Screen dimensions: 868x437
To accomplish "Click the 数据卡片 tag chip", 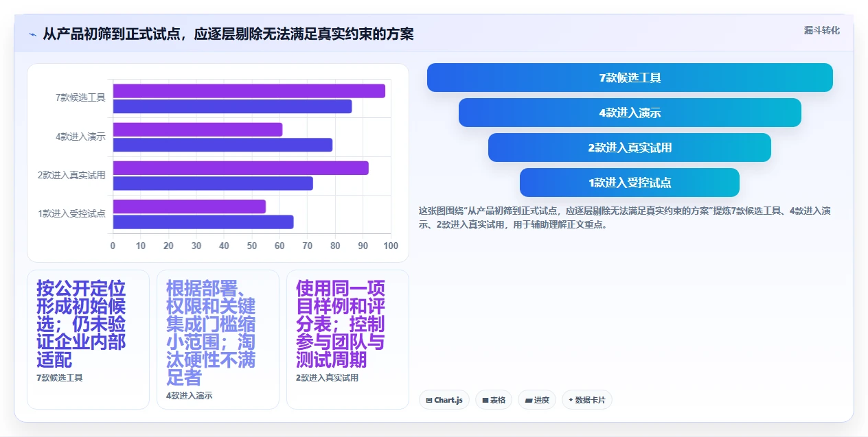I will 586,400.
